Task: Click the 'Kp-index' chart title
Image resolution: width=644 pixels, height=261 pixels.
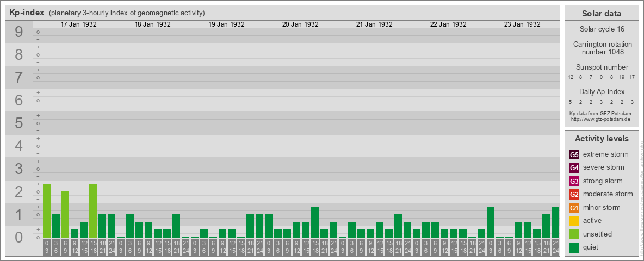Action: pos(27,13)
